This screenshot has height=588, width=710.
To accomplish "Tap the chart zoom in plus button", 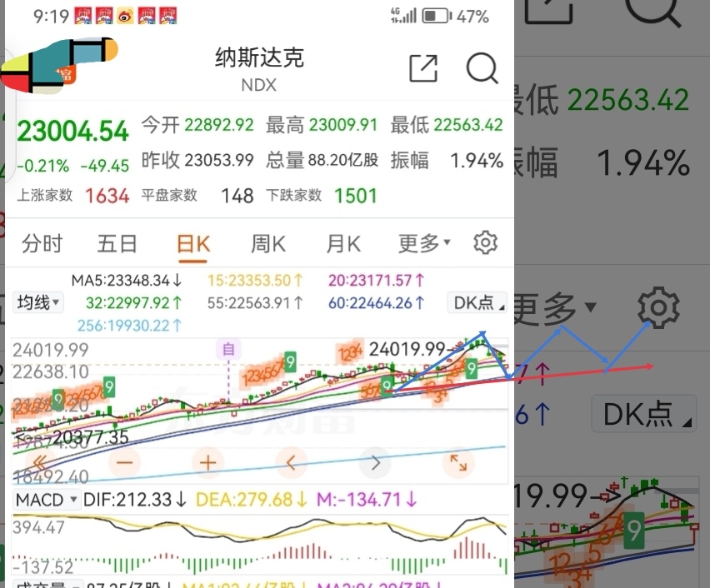I will pos(207,462).
